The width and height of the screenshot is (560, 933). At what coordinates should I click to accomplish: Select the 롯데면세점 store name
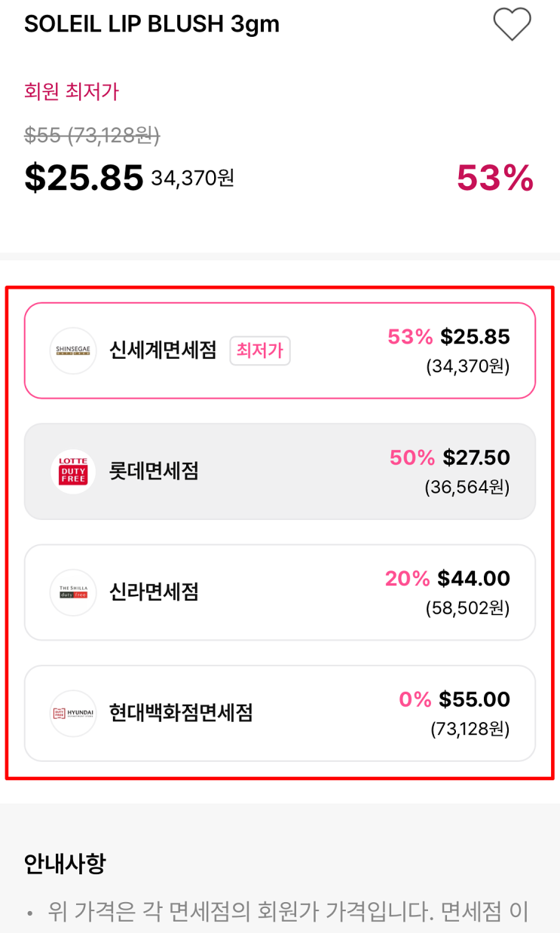point(154,472)
